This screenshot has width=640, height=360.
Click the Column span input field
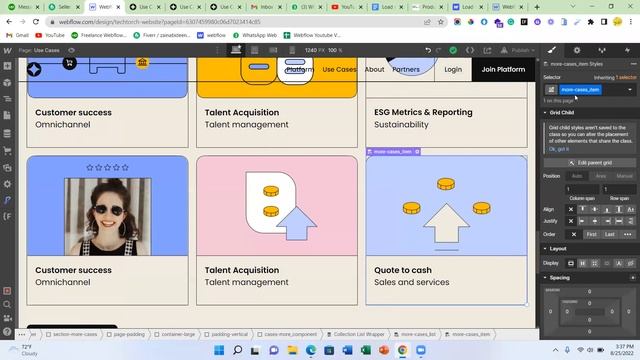(582, 189)
